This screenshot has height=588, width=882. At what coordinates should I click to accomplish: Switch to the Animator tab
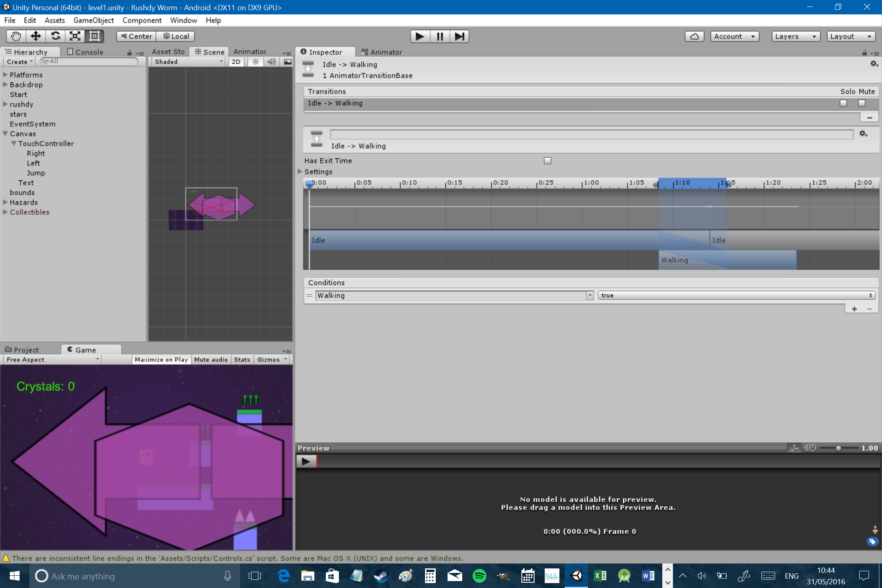pos(382,52)
